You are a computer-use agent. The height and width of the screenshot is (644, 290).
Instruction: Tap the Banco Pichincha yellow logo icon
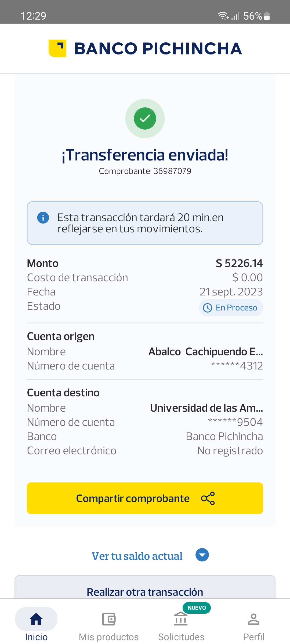pos(57,48)
